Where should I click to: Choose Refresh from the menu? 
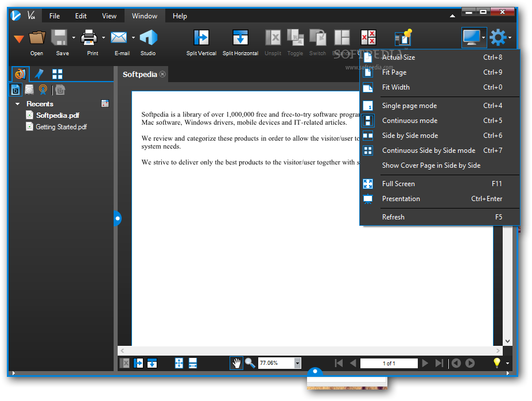[440, 217]
